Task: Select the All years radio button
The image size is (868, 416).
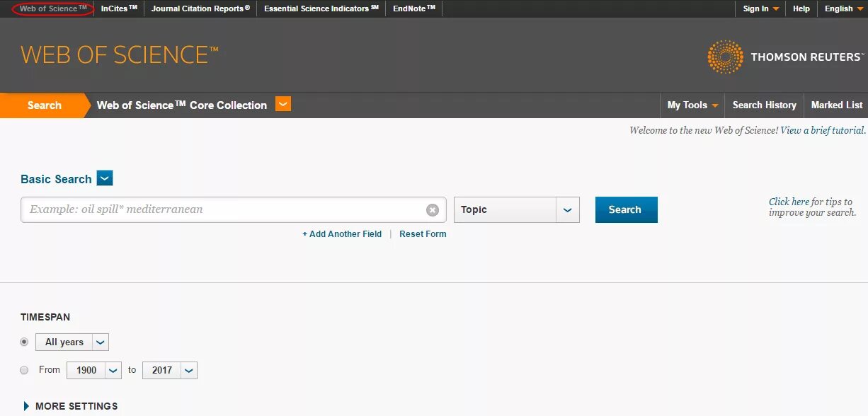Action: [25, 342]
